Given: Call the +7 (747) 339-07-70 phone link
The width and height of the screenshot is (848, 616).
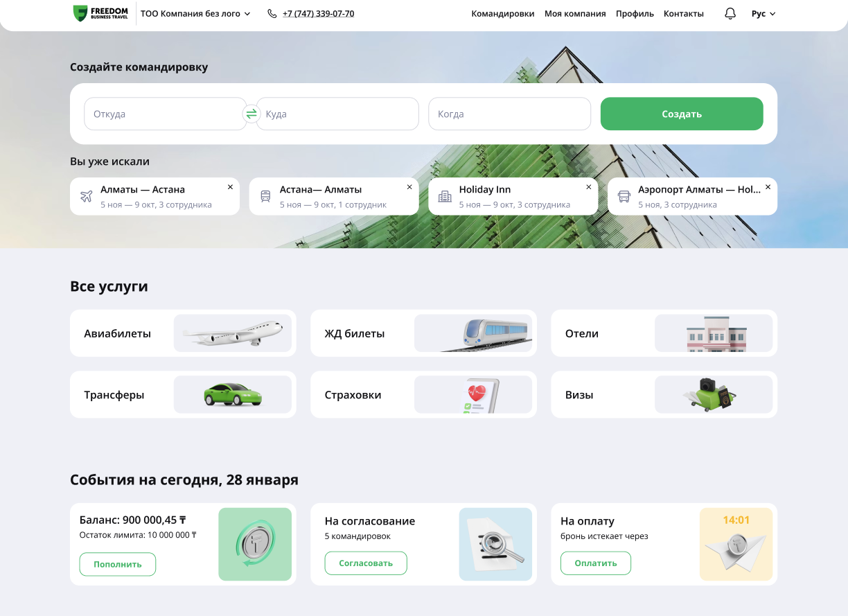Looking at the screenshot, I should [318, 14].
